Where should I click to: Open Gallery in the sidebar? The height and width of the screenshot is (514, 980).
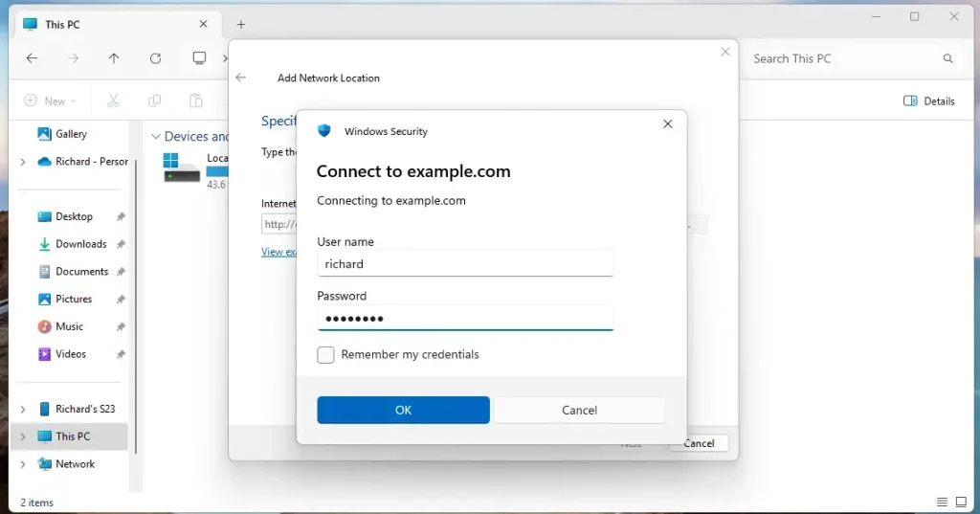click(x=71, y=134)
